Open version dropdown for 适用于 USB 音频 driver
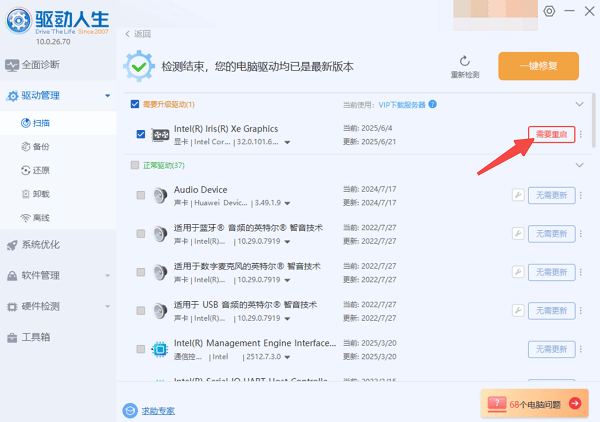The width and height of the screenshot is (600, 422). [x=287, y=319]
